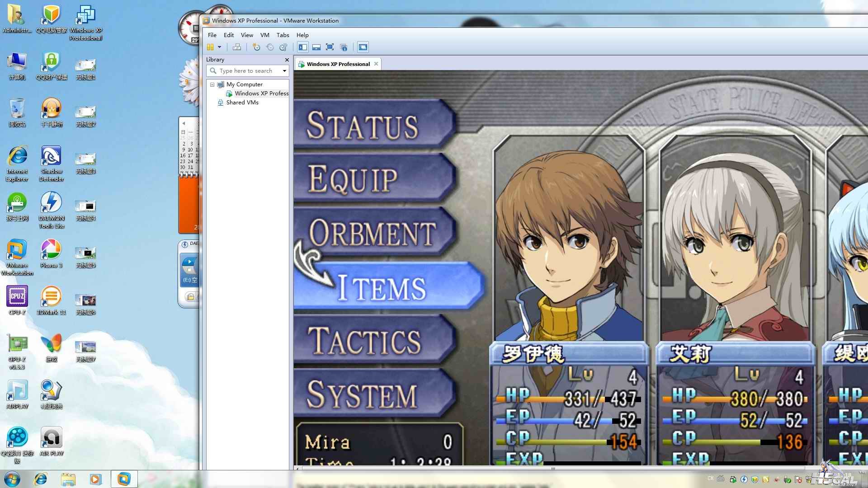
Task: Close the Library panel
Action: click(287, 60)
